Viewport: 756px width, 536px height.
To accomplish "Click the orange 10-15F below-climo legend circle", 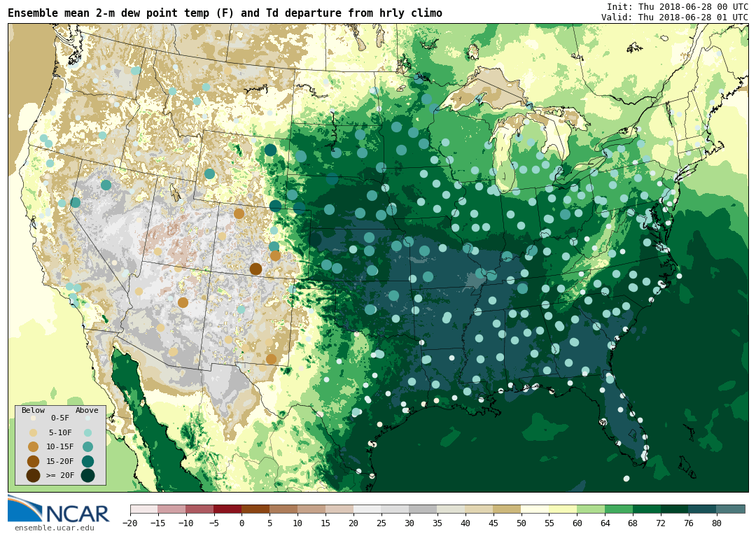I will coord(34,447).
